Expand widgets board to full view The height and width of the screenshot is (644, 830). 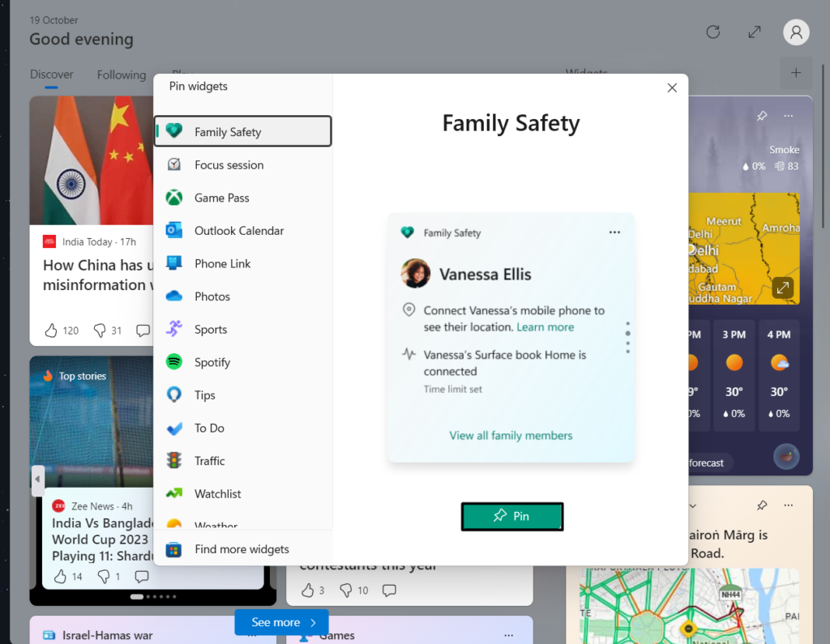(x=755, y=32)
